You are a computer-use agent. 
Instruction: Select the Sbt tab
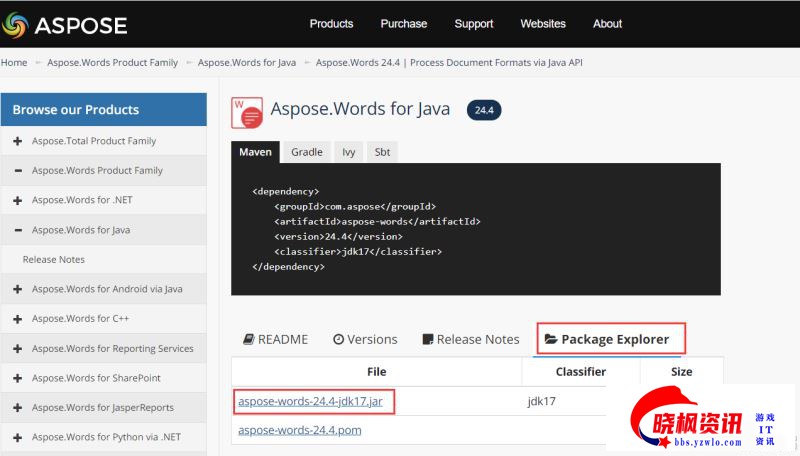click(382, 152)
